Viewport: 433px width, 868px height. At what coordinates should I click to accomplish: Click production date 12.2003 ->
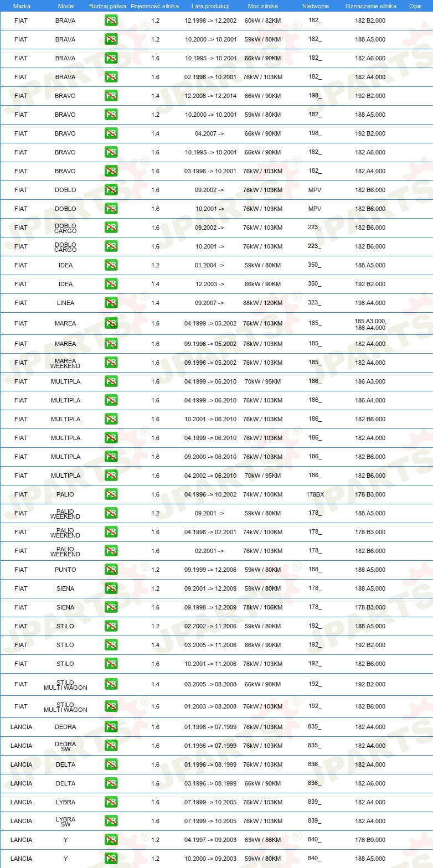click(209, 284)
